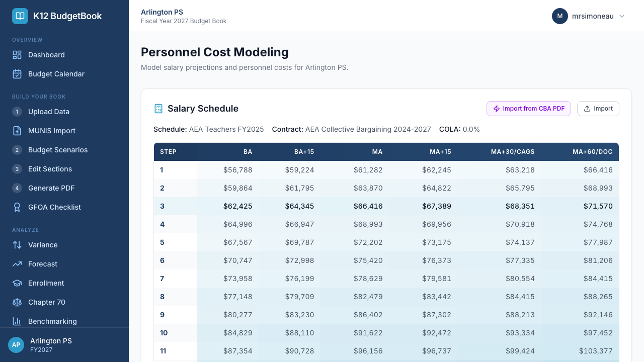Click the GFOA Checklist ribbon icon
Screen dimensions: 644x362
click(x=17, y=207)
